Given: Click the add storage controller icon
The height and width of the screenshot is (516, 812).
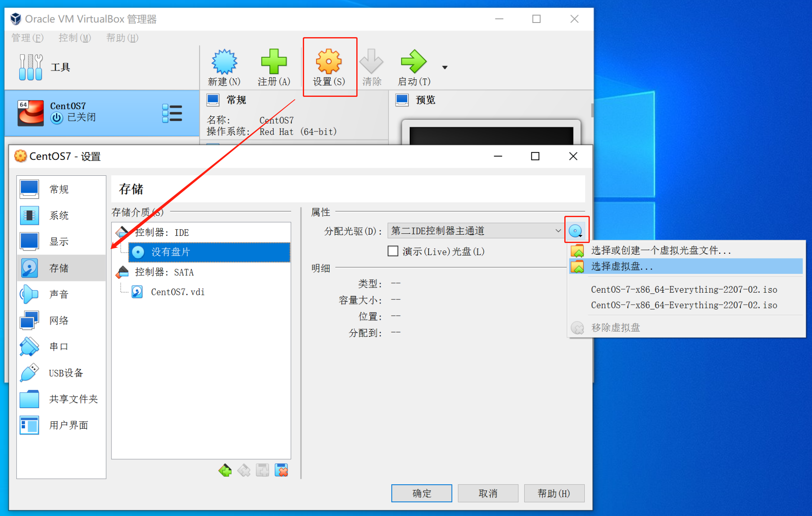Looking at the screenshot, I should tap(225, 470).
